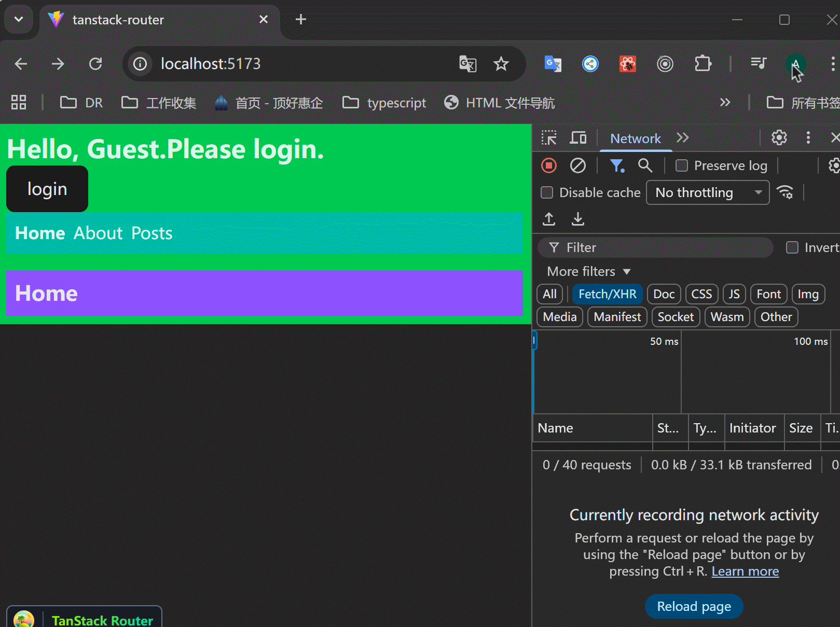Show more DevTools tabs chevron
Image resolution: width=840 pixels, height=627 pixels.
683,138
